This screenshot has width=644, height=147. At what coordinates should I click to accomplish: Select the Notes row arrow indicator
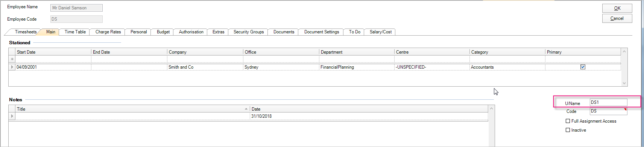pos(12,116)
